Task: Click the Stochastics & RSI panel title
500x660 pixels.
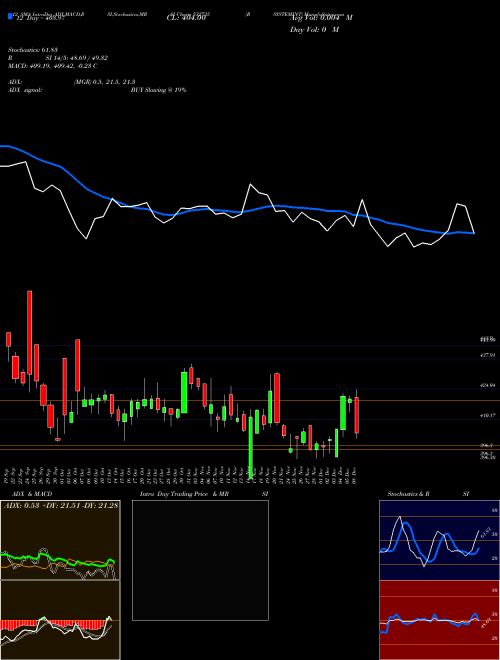Action: (x=428, y=494)
